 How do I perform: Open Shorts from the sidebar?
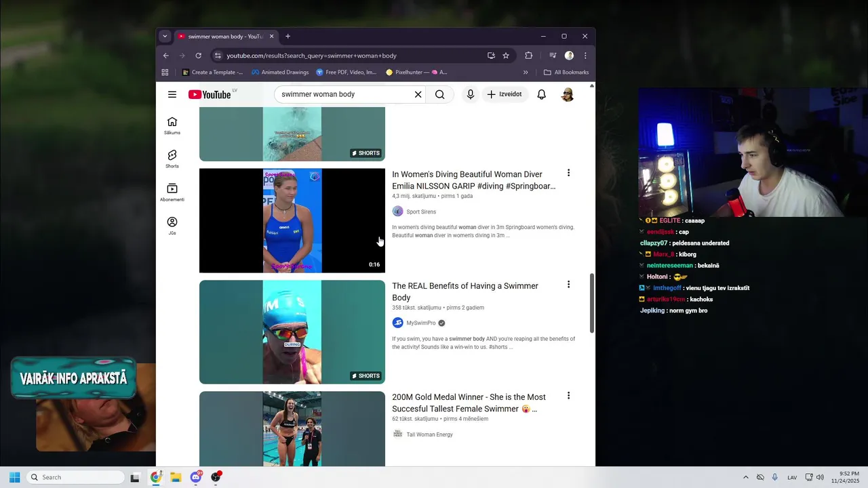click(172, 159)
